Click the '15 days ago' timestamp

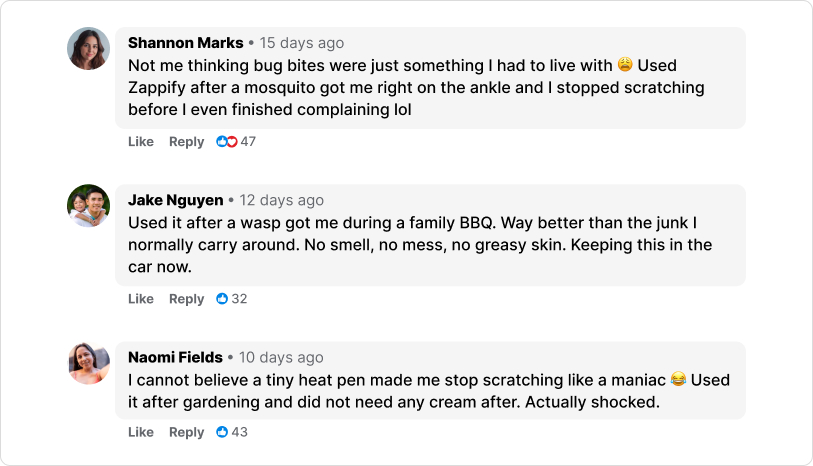[x=302, y=43]
